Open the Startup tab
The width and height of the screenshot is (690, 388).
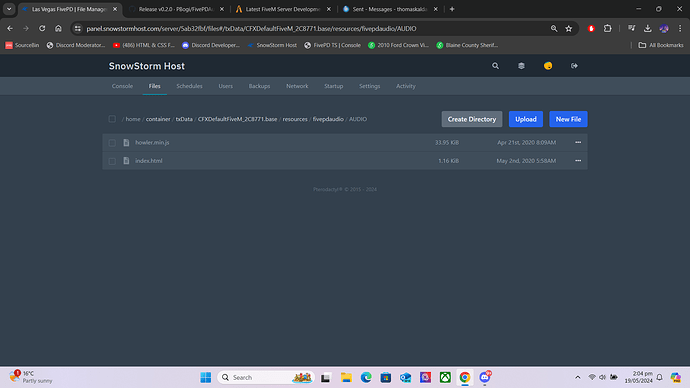334,86
